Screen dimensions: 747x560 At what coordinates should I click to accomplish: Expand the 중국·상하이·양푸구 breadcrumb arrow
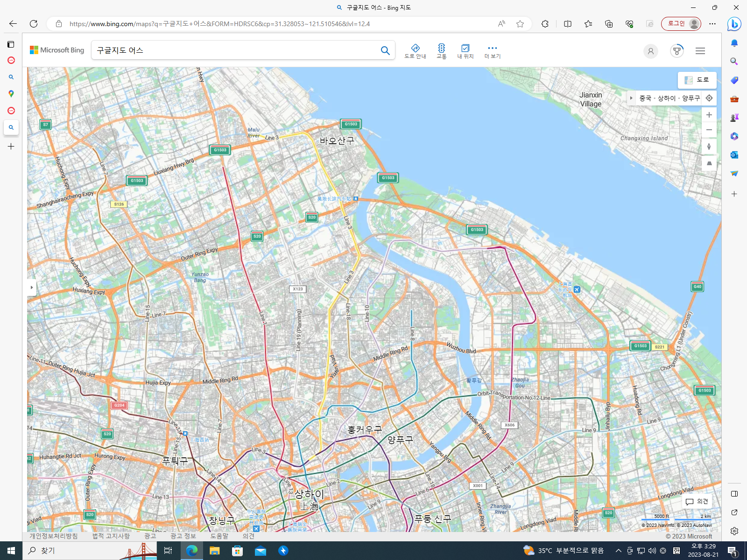pos(631,98)
